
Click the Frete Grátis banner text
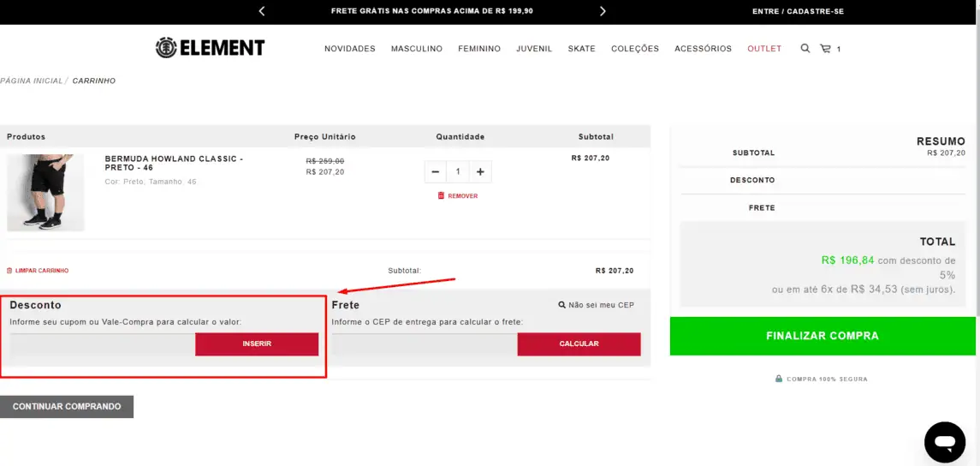[x=432, y=11]
